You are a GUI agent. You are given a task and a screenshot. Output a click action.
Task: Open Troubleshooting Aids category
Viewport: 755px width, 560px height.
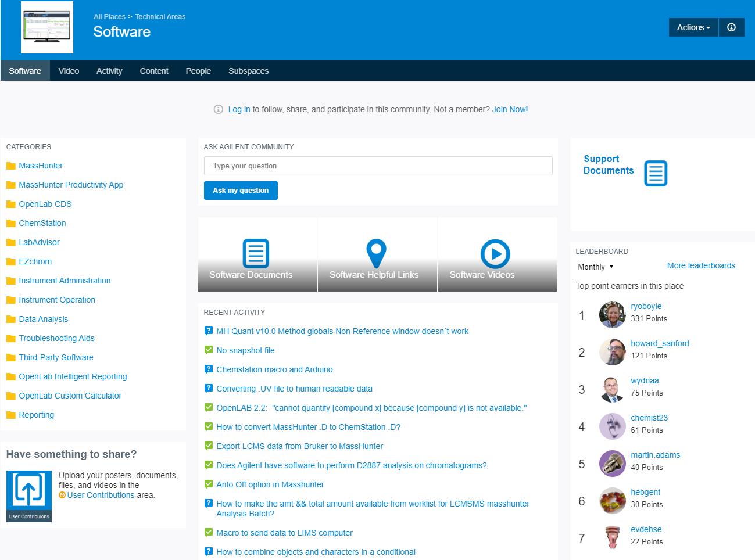pos(56,338)
